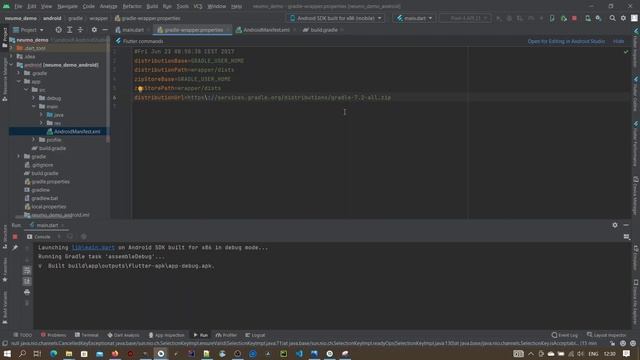
Task: Open the device selector dropdown
Action: point(336,18)
